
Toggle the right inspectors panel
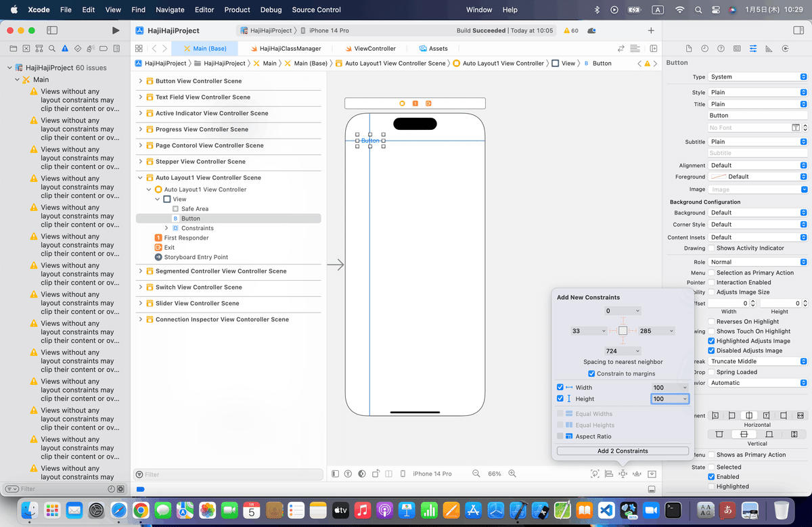797,30
